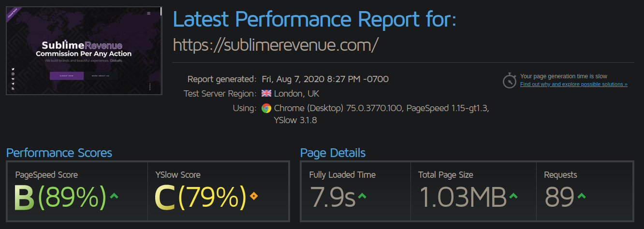Click the slow page generation stopwatch icon
The image size is (644, 229).
click(x=510, y=80)
